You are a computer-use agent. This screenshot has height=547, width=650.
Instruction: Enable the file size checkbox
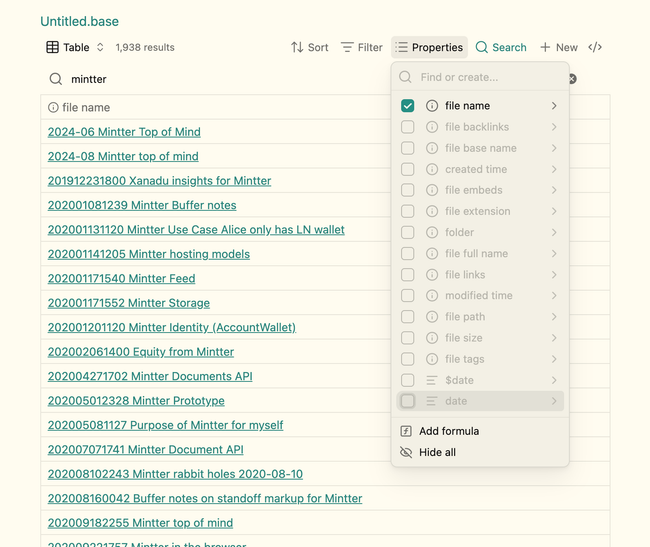pyautogui.click(x=407, y=338)
